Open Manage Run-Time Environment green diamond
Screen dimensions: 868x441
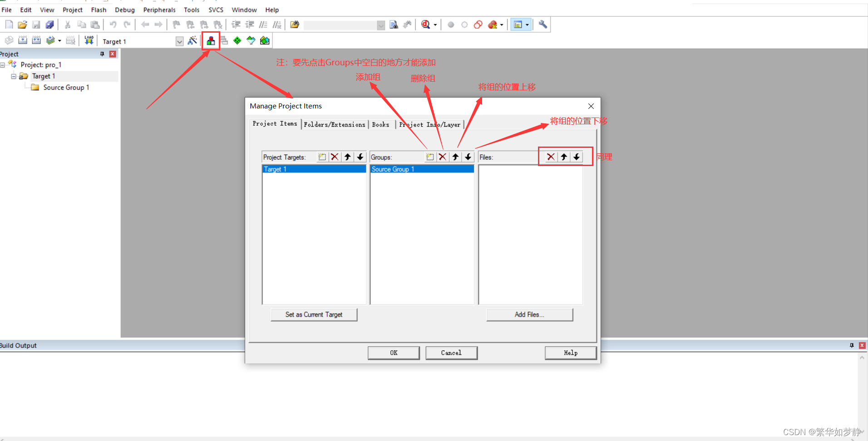tap(237, 41)
